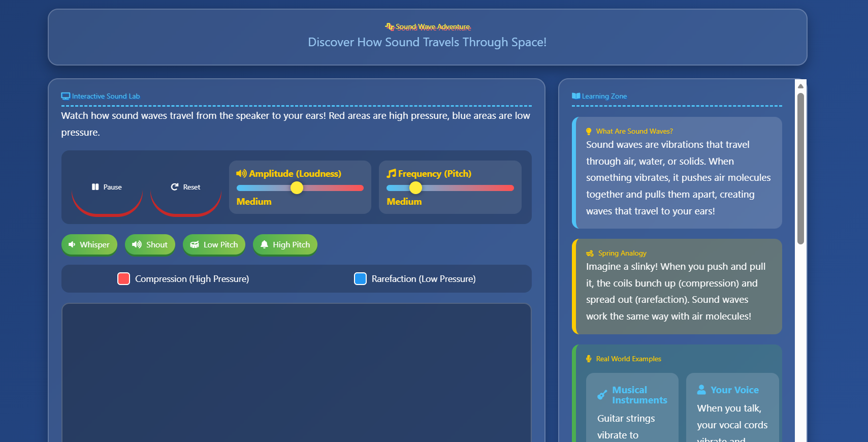Click the scrollbar up arrow in Learning Zone
This screenshot has height=442, width=868.
pos(800,86)
